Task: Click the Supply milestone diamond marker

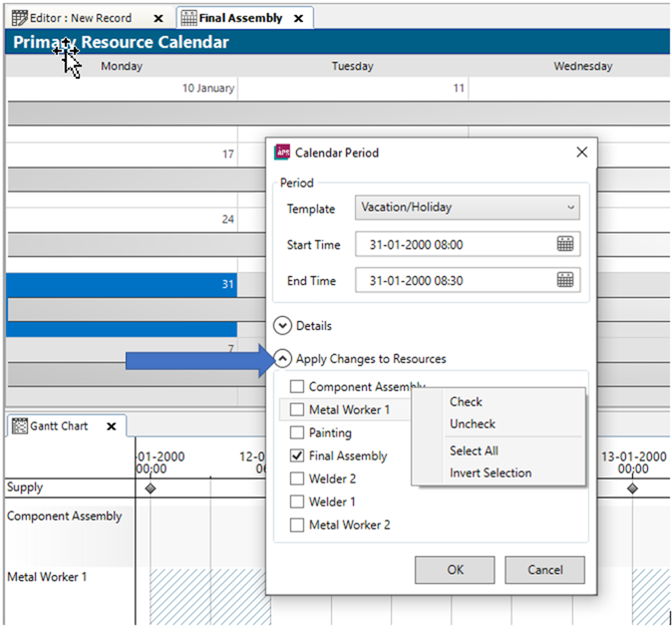Action: (x=150, y=488)
